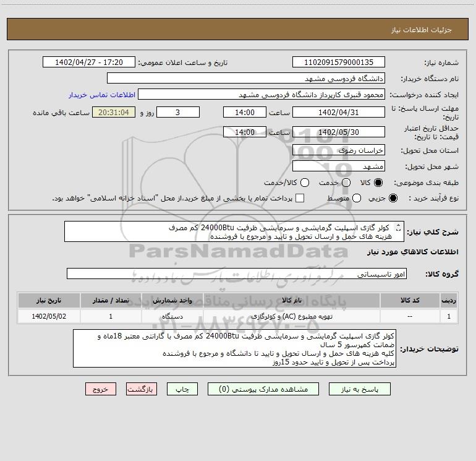The height and width of the screenshot is (461, 476).
Task: Select the متوسط purchase type radio
Action: point(357,198)
